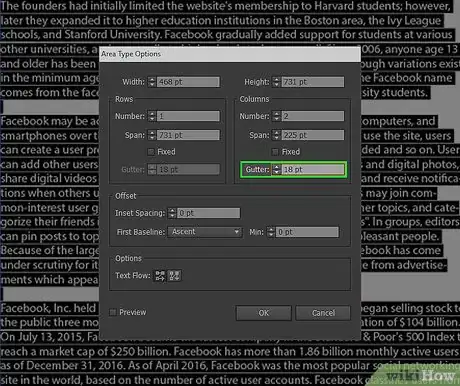Click the Min value stepper arrows
460x386 pixels.
click(271, 232)
